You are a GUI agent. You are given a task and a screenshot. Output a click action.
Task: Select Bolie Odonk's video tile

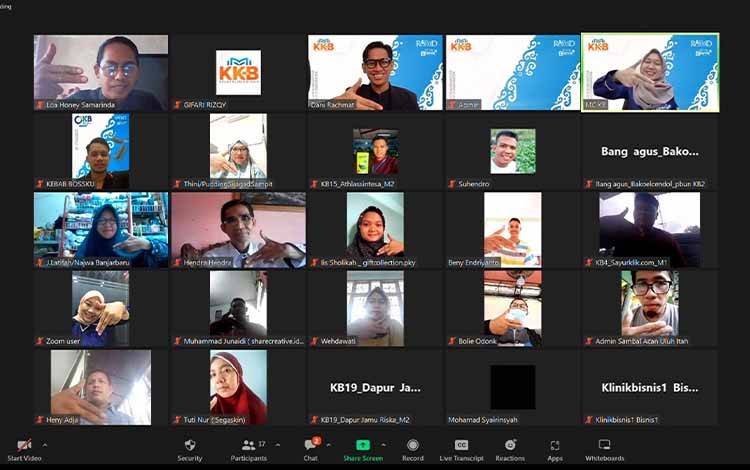click(x=513, y=308)
